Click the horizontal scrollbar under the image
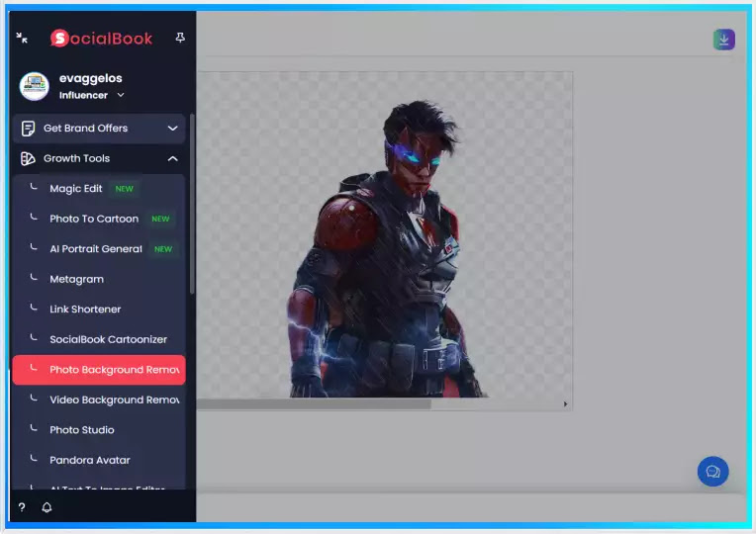756x534 pixels. [314, 404]
